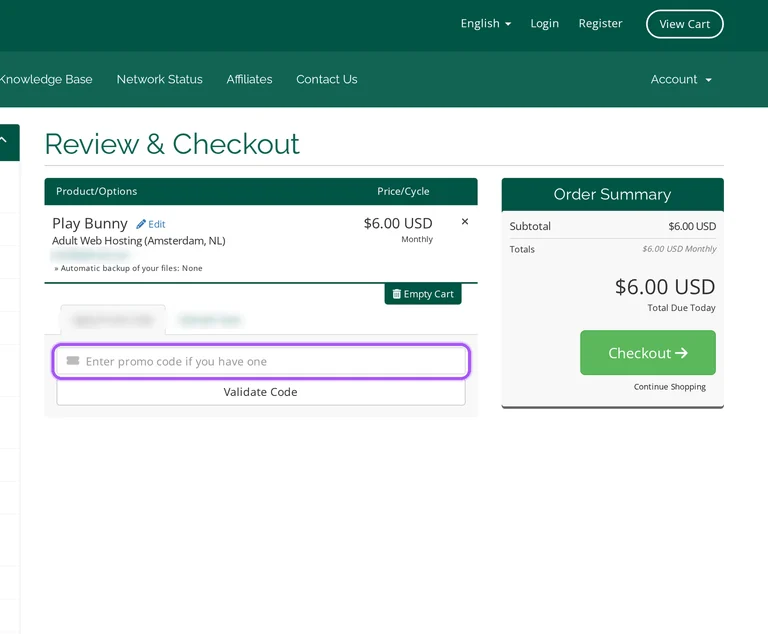Click the Login link
The width and height of the screenshot is (768, 634).
(x=544, y=24)
